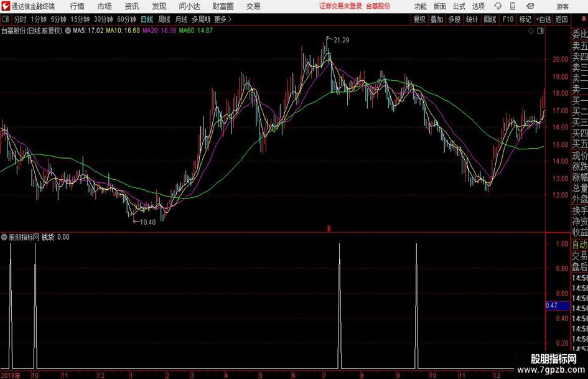Expand the 股朋指标网 indicator dropdown arrow
The height and width of the screenshot is (379, 588).
tap(4, 237)
